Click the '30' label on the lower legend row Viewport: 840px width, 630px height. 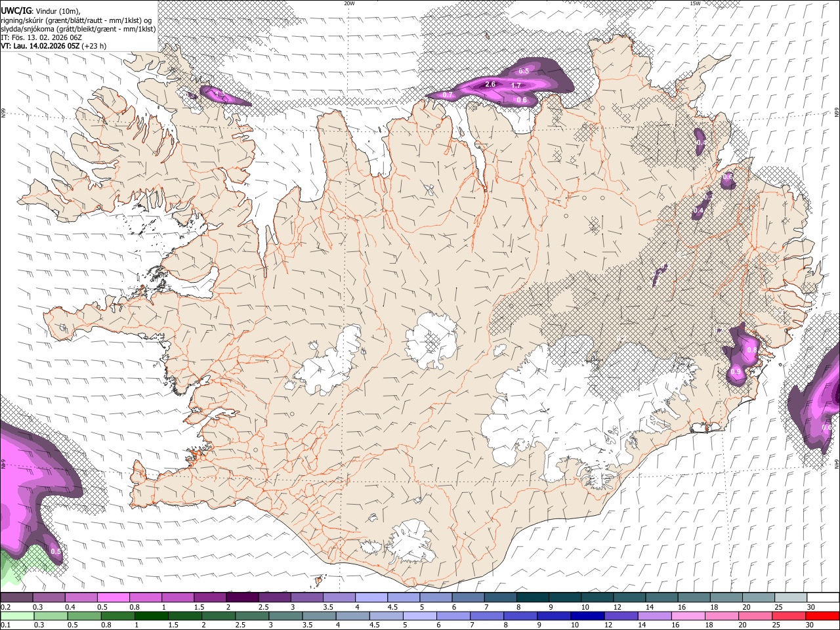point(810,625)
